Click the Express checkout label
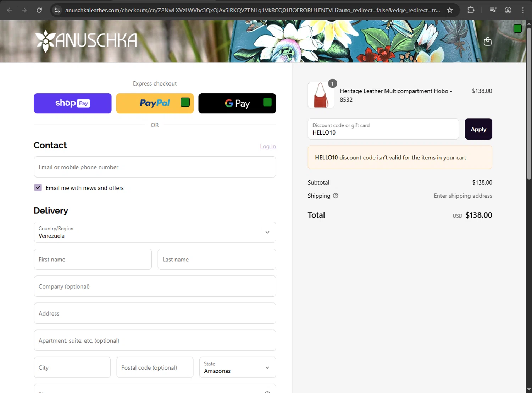The height and width of the screenshot is (393, 532). 155,83
